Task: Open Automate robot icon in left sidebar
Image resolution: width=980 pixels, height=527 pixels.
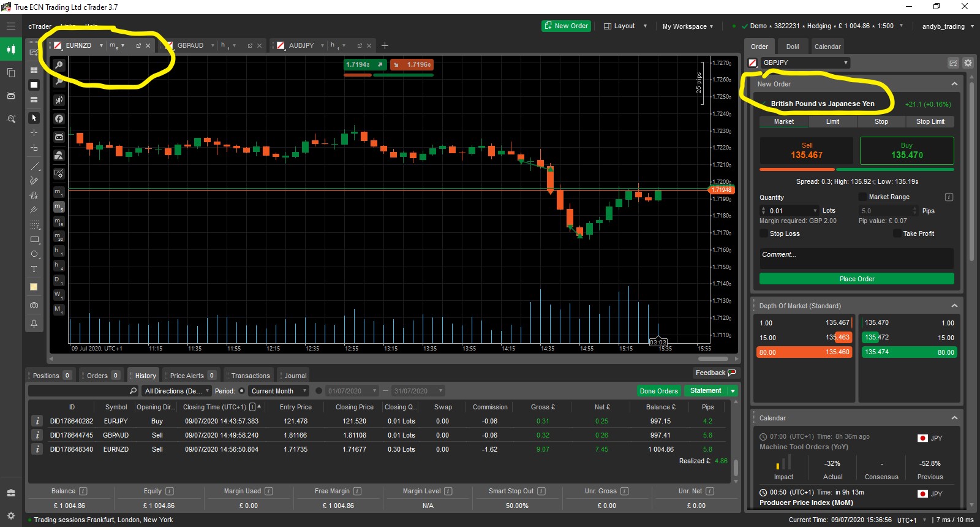Action: (x=11, y=96)
